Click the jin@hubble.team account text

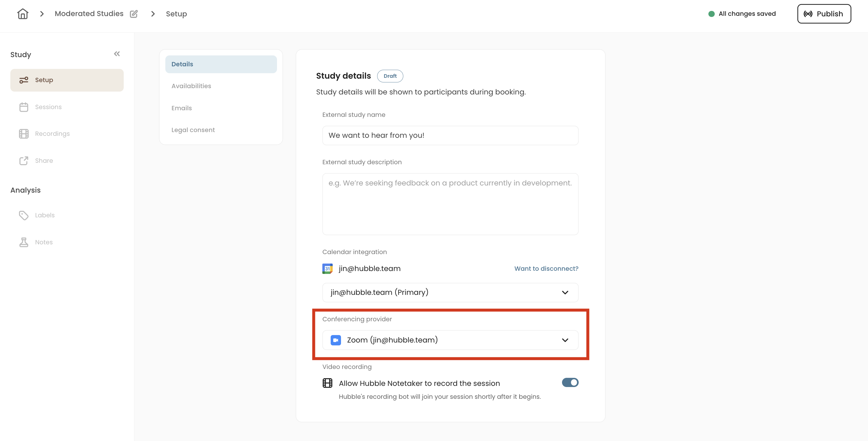click(x=370, y=269)
